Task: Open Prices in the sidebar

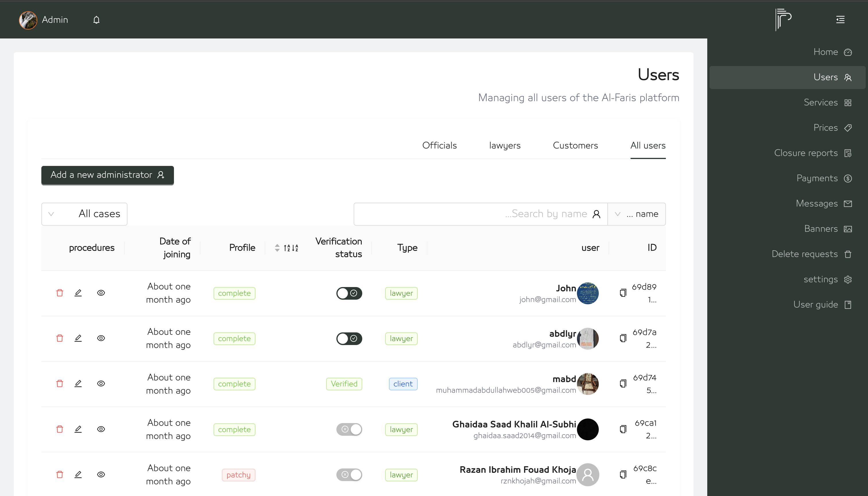Action: click(x=787, y=128)
